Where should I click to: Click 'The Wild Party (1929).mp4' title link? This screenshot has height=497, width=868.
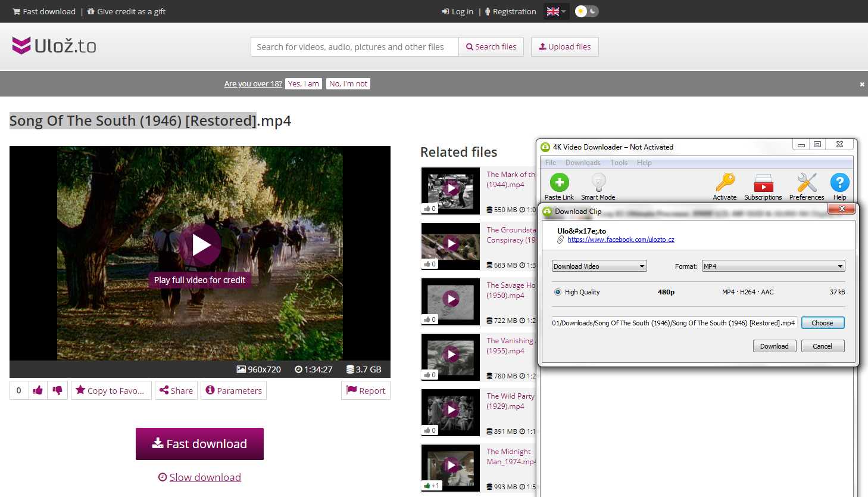(510, 401)
